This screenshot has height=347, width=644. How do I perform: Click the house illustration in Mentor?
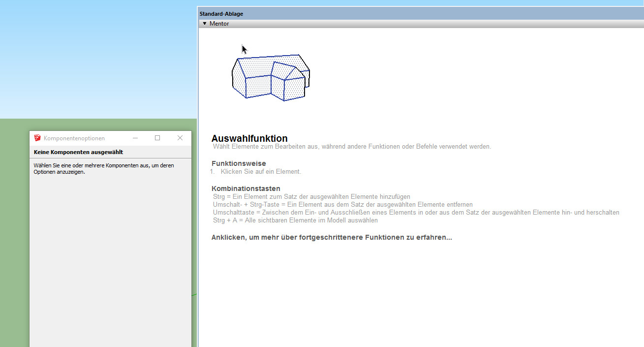pyautogui.click(x=270, y=78)
